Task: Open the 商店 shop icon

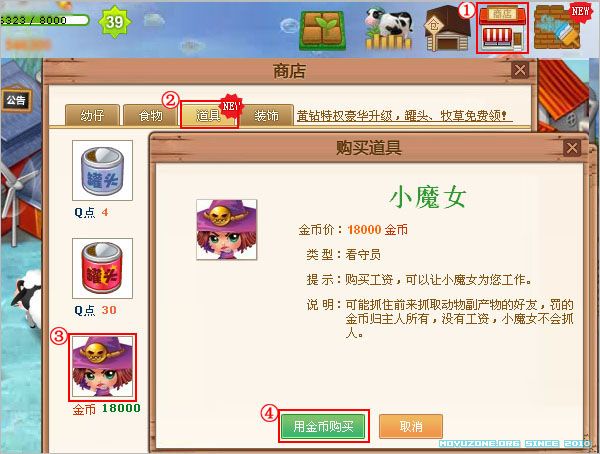Action: point(502,28)
